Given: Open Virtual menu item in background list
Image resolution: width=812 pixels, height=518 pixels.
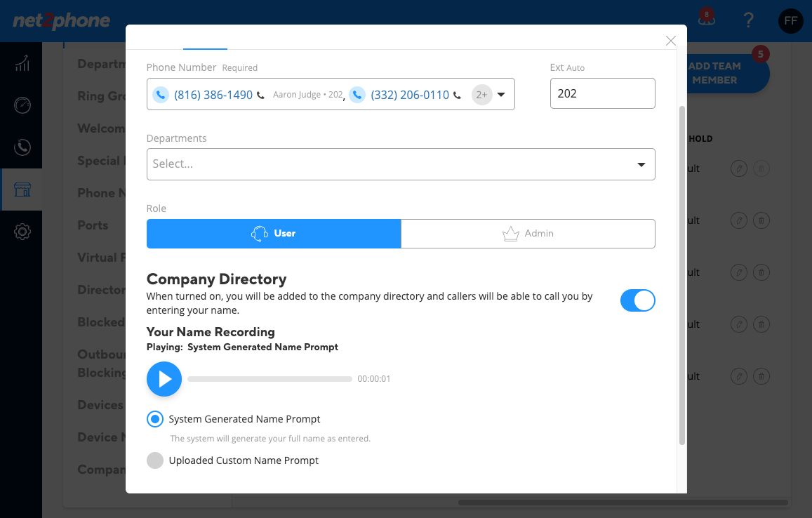Looking at the screenshot, I should pyautogui.click(x=102, y=258).
